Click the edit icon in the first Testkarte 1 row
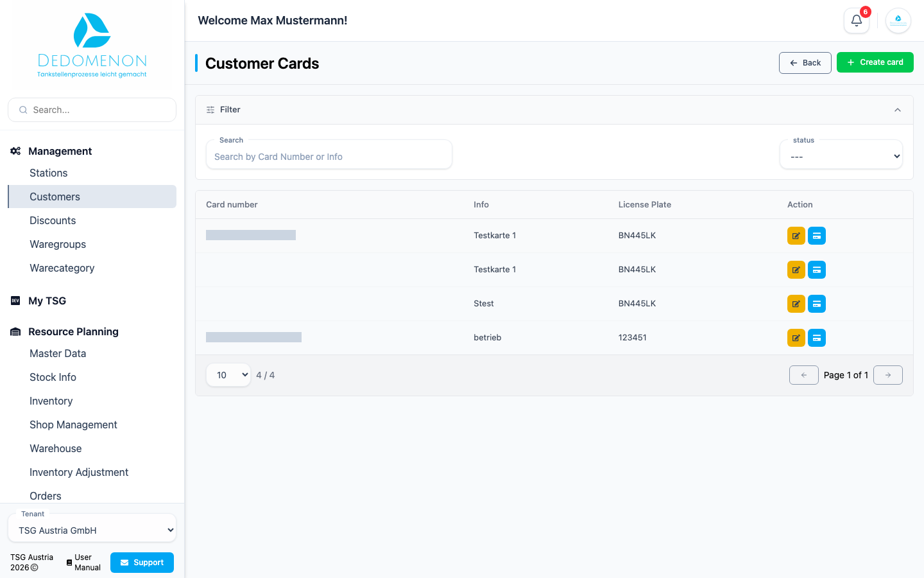Image resolution: width=924 pixels, height=578 pixels. tap(796, 236)
